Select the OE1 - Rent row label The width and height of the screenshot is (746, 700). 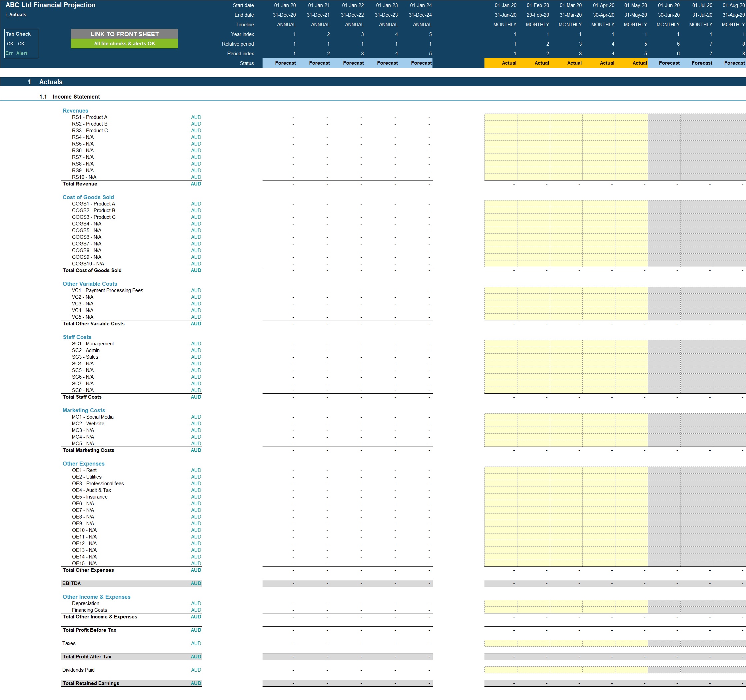point(84,470)
